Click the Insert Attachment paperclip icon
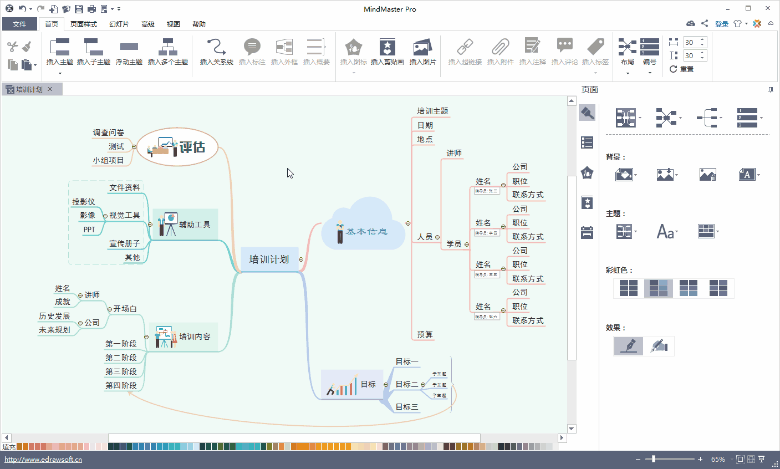This screenshot has height=469, width=780. (500, 47)
